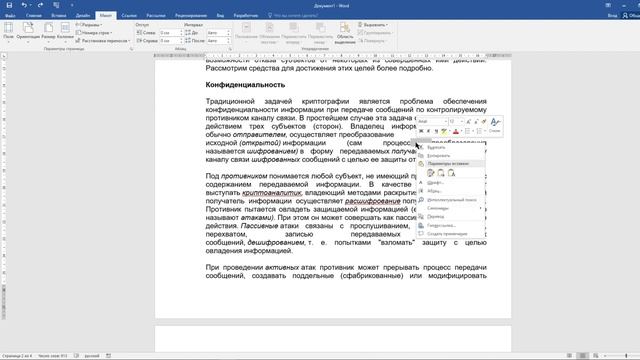This screenshot has height=360, width=640.
Task: Open Синонимы (Synonyms) submenu in context menu
Action: pos(451,208)
